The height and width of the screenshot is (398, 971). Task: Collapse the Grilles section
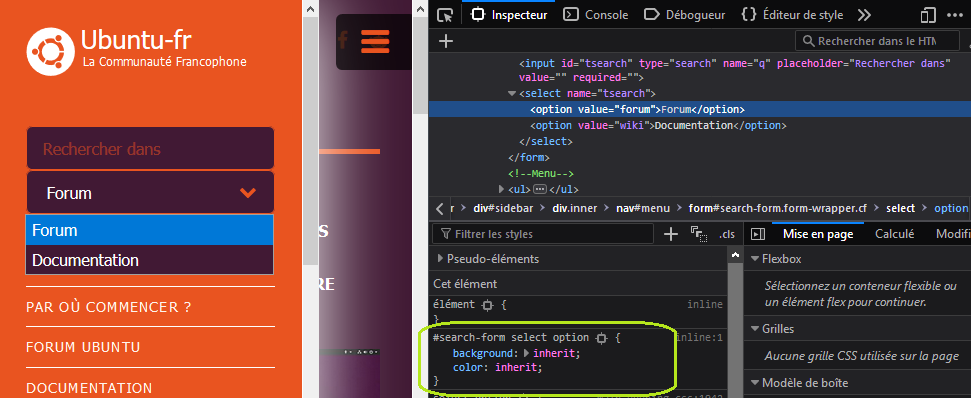[x=755, y=329]
